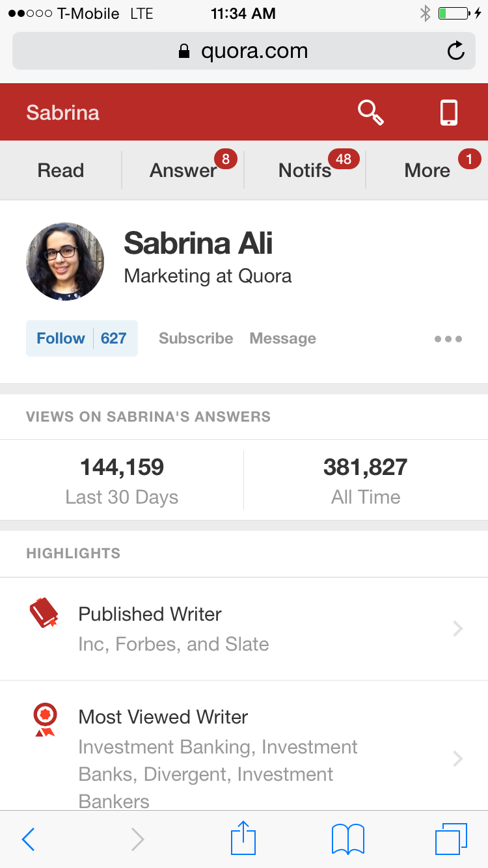488x868 pixels.
Task: Open Safari bookmarks book icon
Action: pyautogui.click(x=347, y=839)
